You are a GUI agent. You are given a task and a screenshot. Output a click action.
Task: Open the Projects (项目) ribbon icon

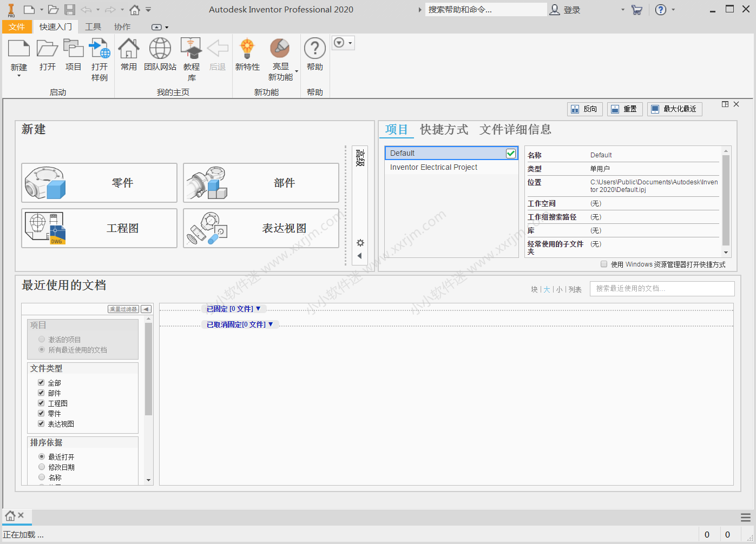73,49
